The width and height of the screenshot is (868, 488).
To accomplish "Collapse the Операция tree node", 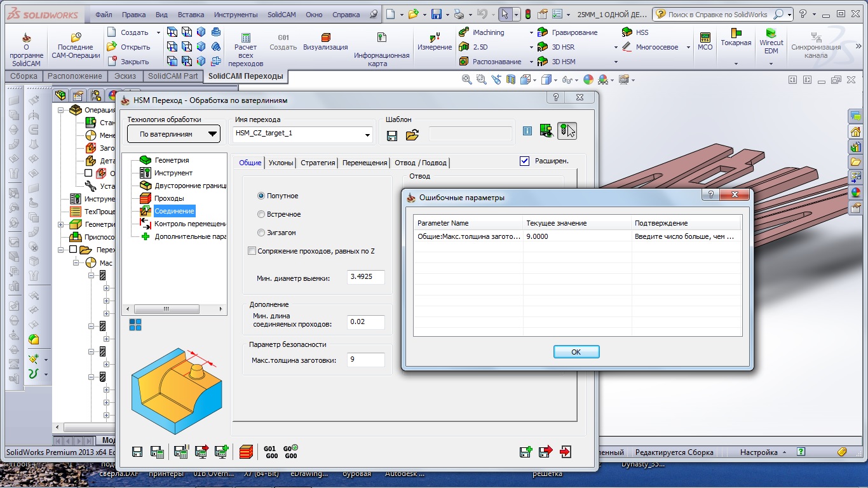I will [62, 110].
